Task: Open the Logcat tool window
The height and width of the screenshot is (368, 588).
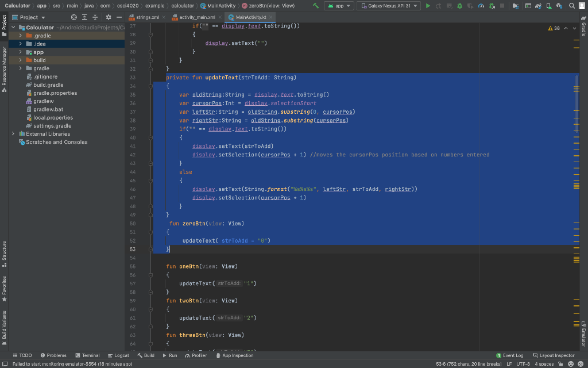Action: pos(118,355)
